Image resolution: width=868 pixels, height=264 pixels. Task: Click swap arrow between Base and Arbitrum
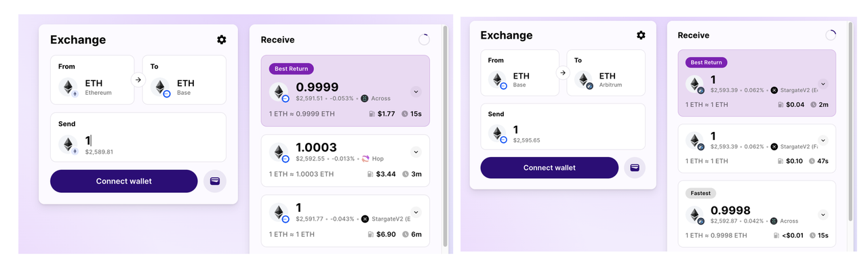pos(563,72)
